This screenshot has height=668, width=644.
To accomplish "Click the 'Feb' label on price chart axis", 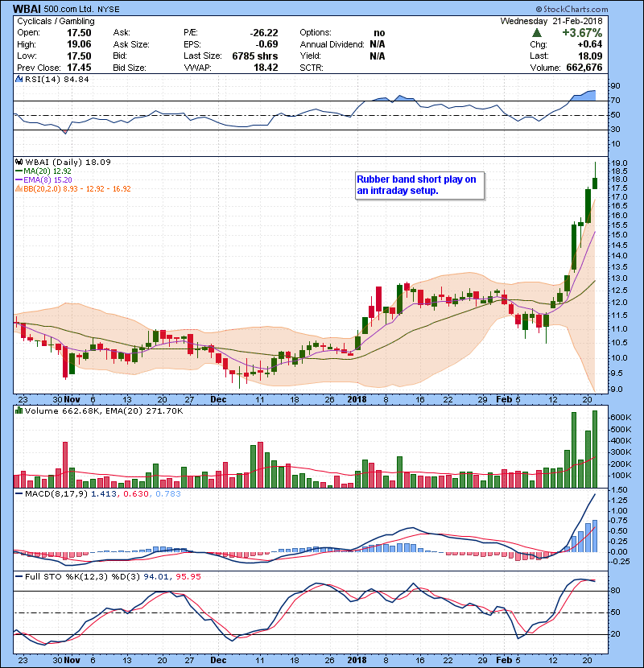I will coord(504,400).
